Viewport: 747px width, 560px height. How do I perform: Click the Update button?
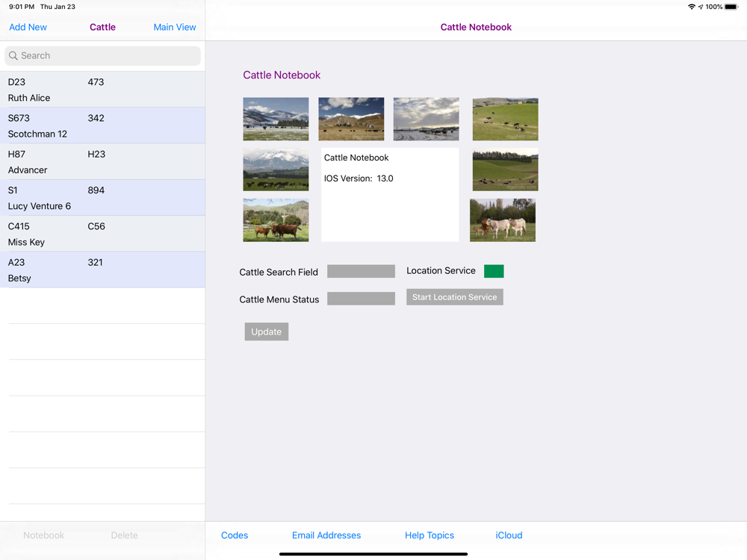tap(267, 332)
